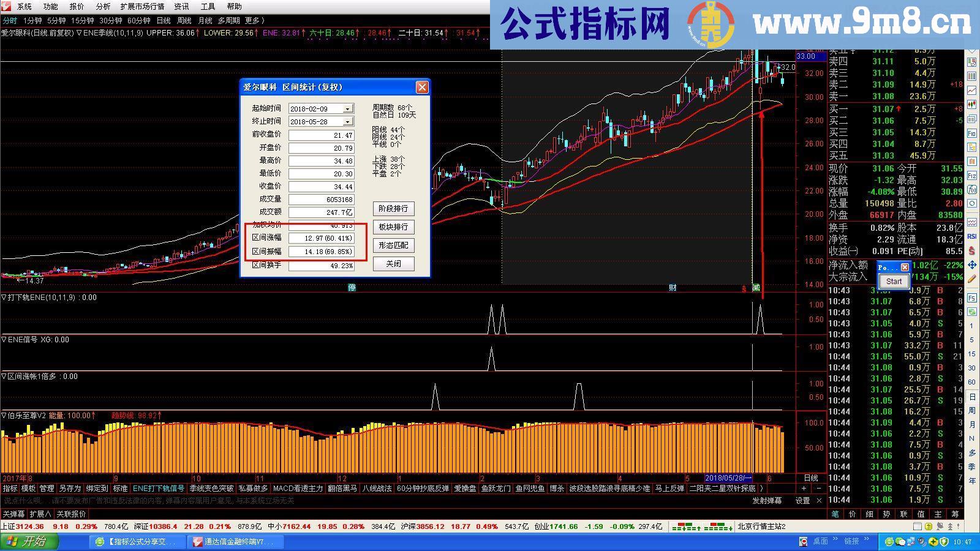
Task: Click the 形态匹配 button
Action: pyautogui.click(x=393, y=246)
